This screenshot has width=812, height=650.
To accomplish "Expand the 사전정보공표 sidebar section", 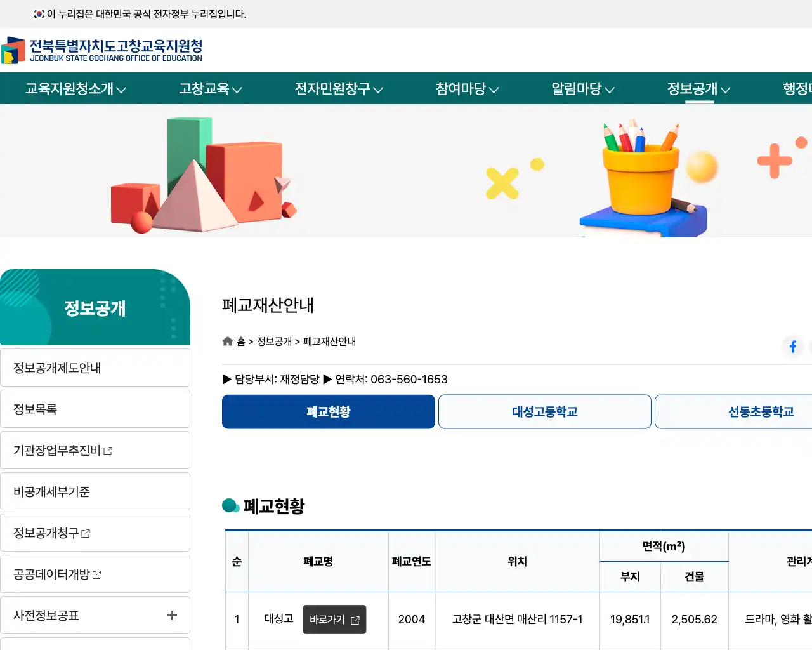I will 171,615.
